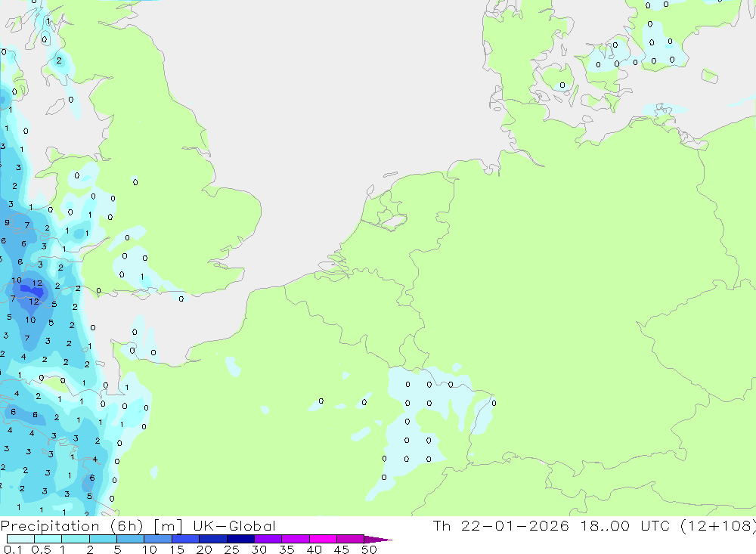Select the 40–45 magenta legend swatch

pos(323,539)
